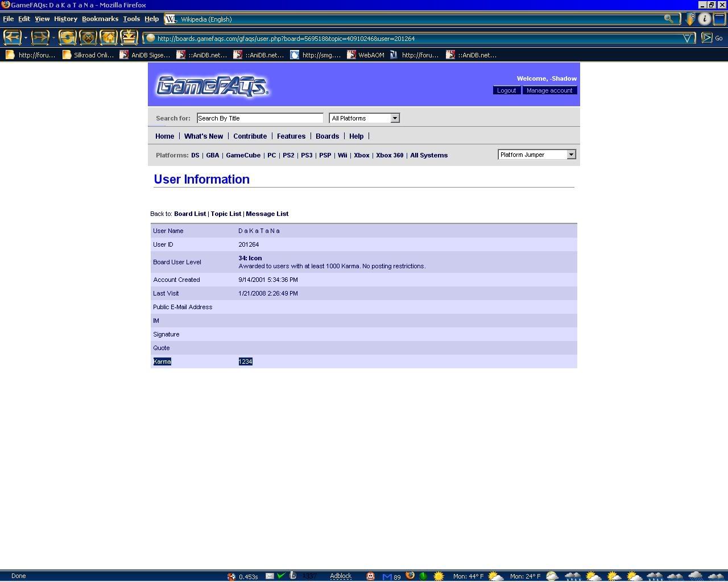Click the Go arrow button

point(707,38)
